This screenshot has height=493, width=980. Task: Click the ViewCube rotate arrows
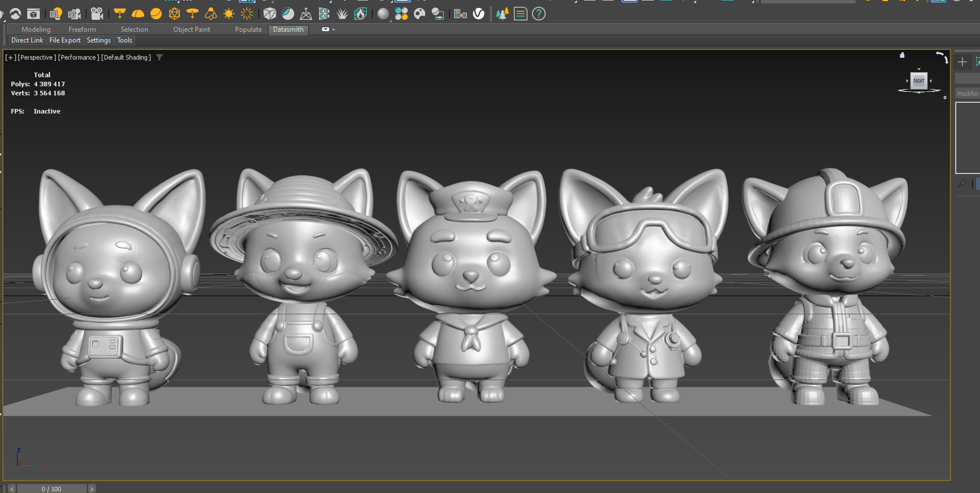942,57
